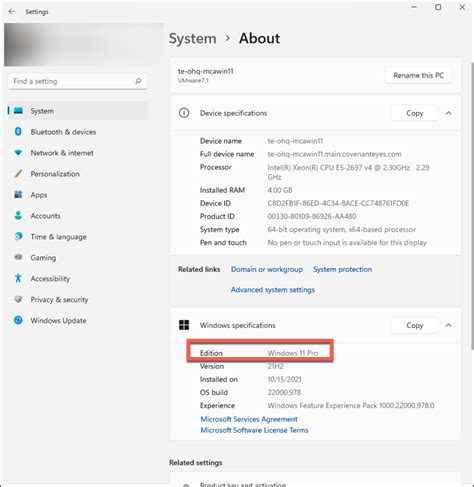Open Domain or workgroup link
Viewport: 474px width, 487px height.
point(267,269)
